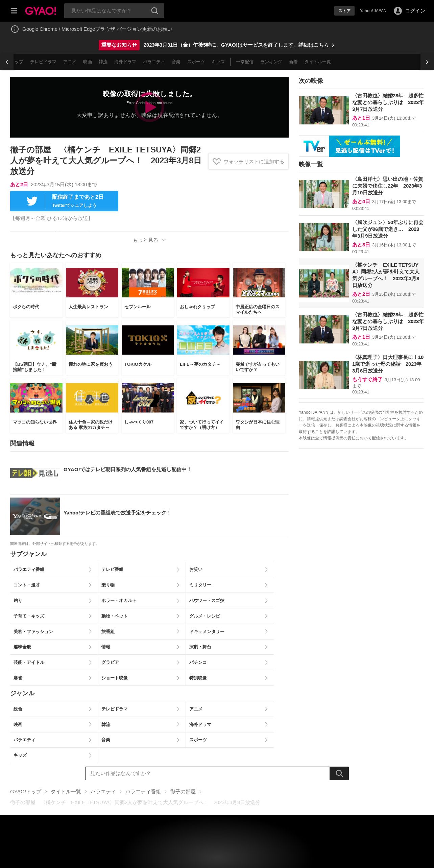Open 突然ですが占ってもいいですか？ thumbnail

(259, 340)
